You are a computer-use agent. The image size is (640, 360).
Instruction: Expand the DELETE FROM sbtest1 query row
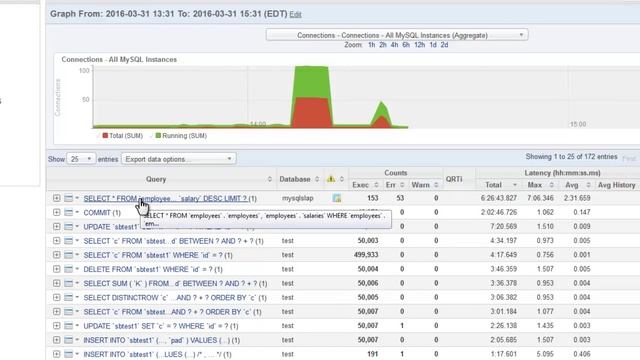click(x=56, y=269)
